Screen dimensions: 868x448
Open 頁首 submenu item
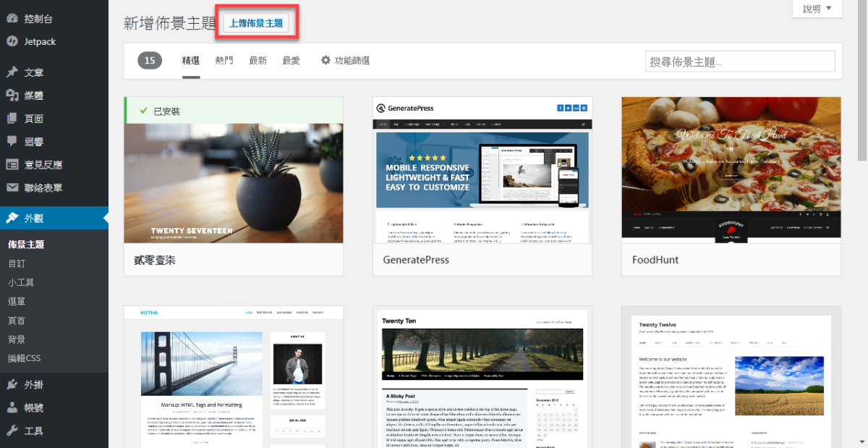(17, 320)
